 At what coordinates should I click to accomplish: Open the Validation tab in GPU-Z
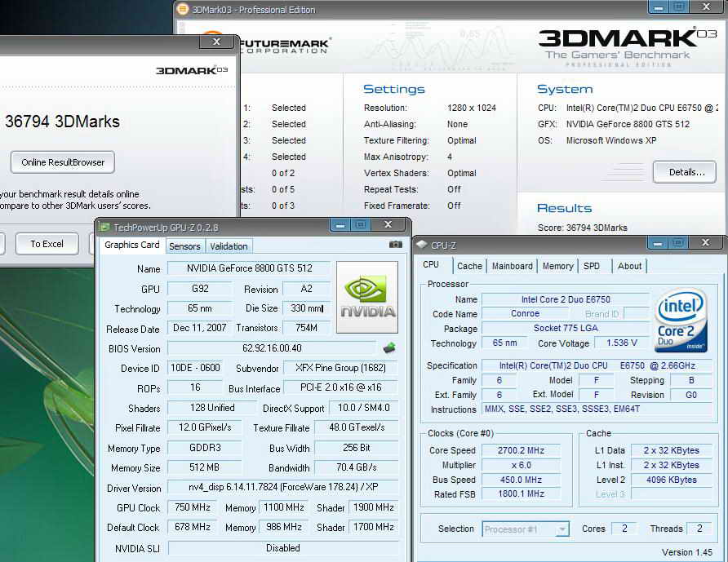click(x=229, y=246)
